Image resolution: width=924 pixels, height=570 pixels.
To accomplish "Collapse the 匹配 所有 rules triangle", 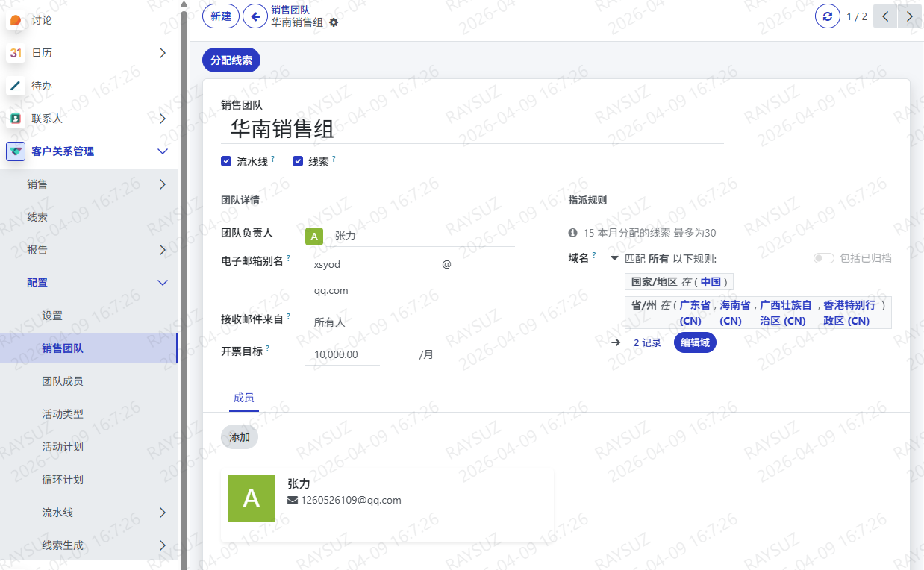I will [614, 259].
